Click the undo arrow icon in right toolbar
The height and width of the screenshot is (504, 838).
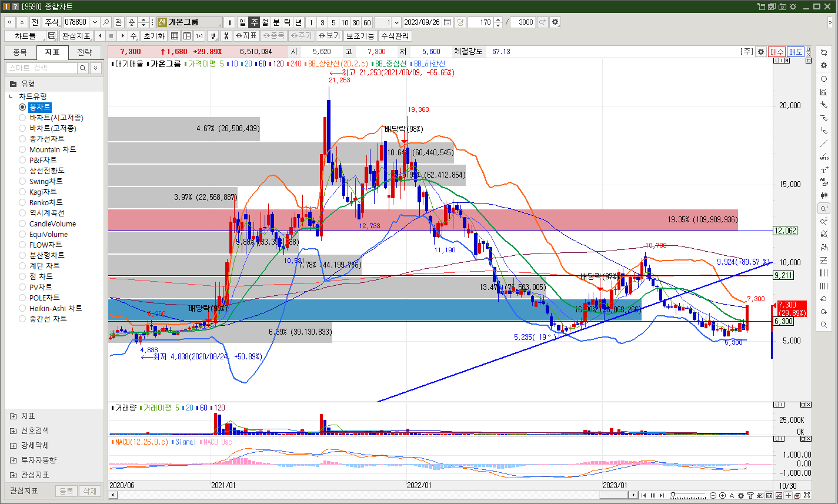tap(824, 299)
